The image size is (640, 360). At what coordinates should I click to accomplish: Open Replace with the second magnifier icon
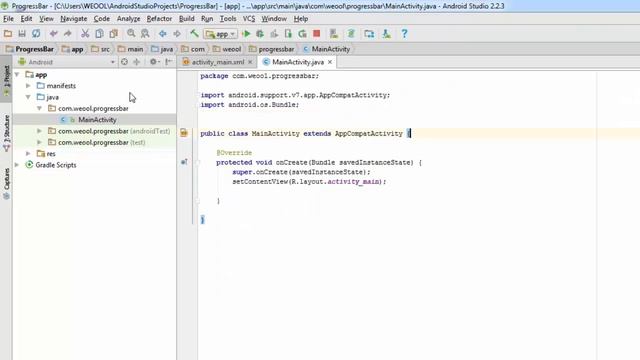point(145,34)
